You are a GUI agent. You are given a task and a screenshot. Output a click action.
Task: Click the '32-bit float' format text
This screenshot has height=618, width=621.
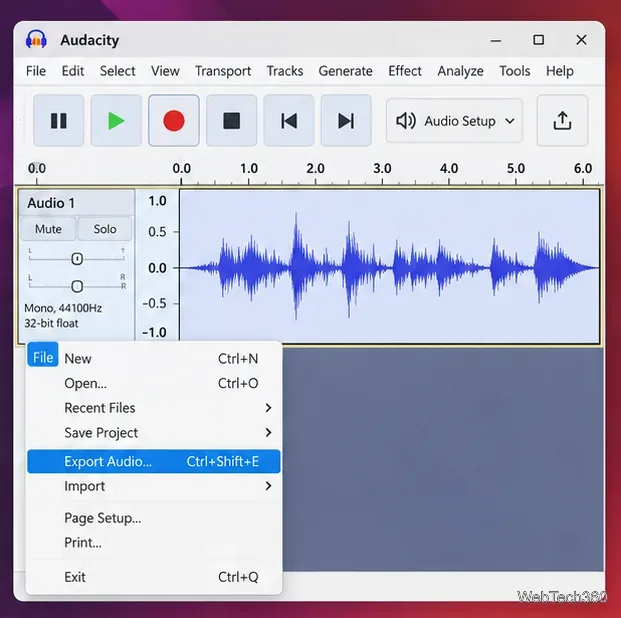(51, 323)
